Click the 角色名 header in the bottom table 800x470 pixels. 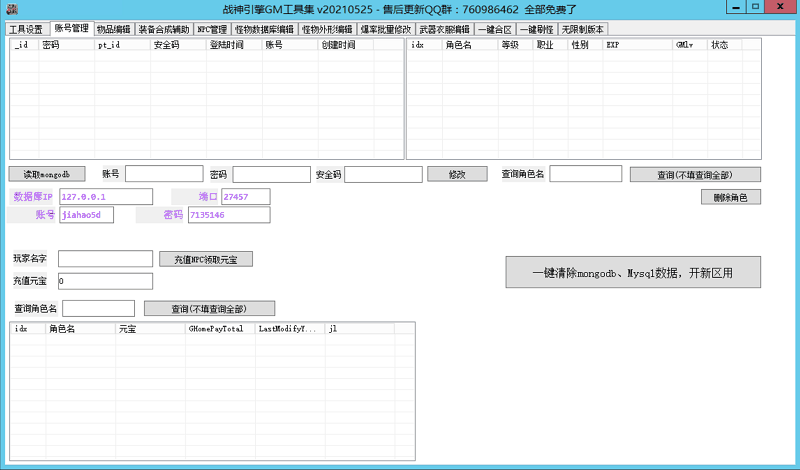click(81, 329)
